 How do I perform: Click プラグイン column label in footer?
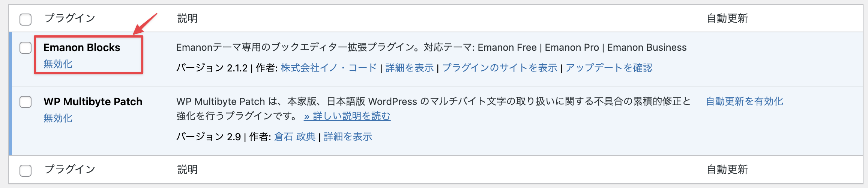coord(70,170)
